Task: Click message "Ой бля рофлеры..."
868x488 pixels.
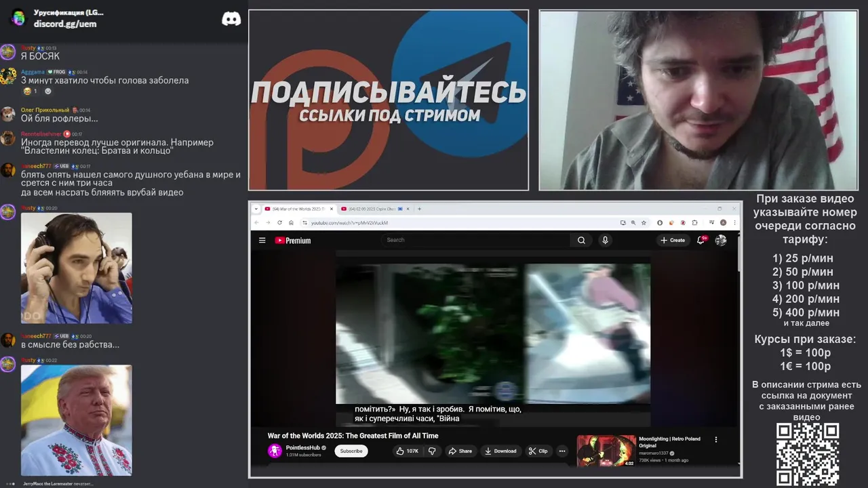Action: (60, 119)
